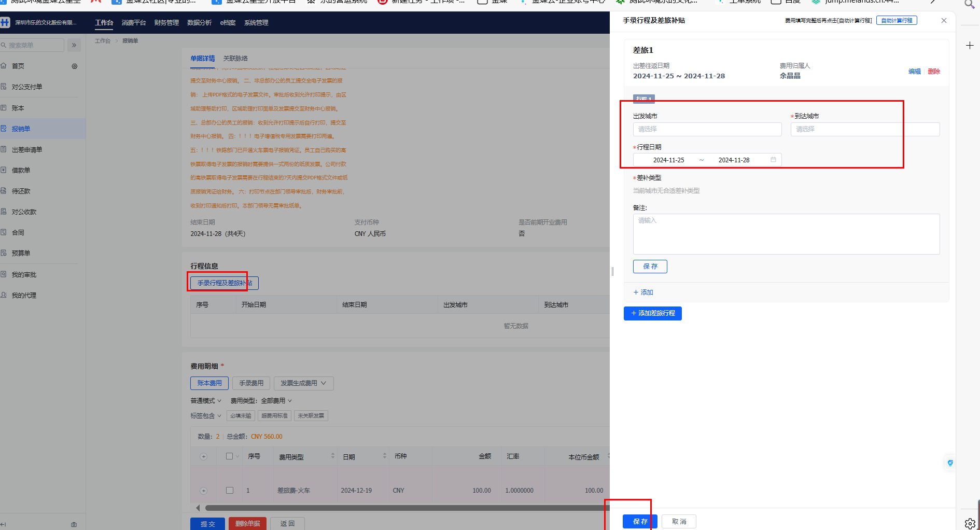Click the plus icon in expense table header
This screenshot has width=980, height=530.
(203, 457)
